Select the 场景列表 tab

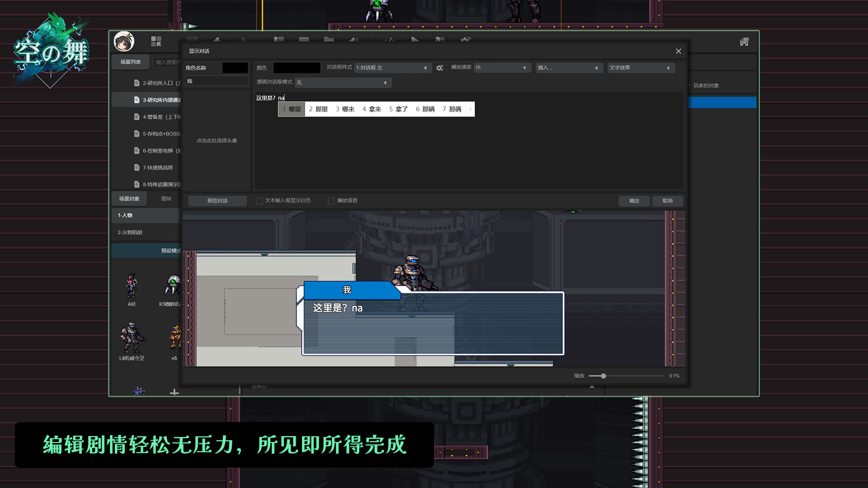coord(130,62)
